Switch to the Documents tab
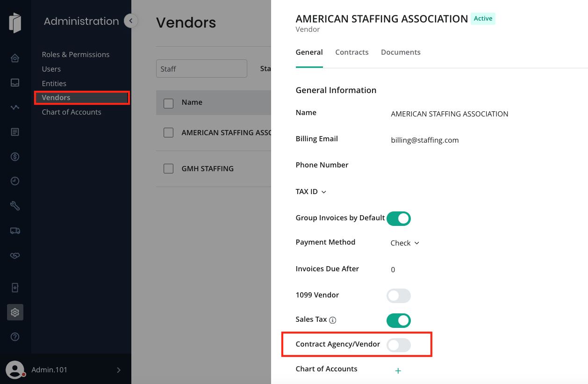Viewport: 588px width, 384px height. click(x=401, y=52)
